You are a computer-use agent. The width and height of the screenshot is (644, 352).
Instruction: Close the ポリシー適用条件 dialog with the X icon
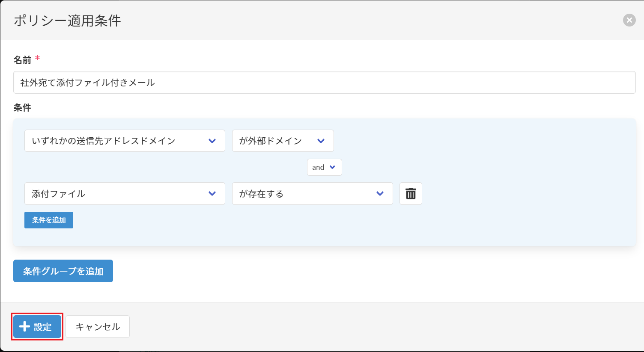[x=629, y=20]
